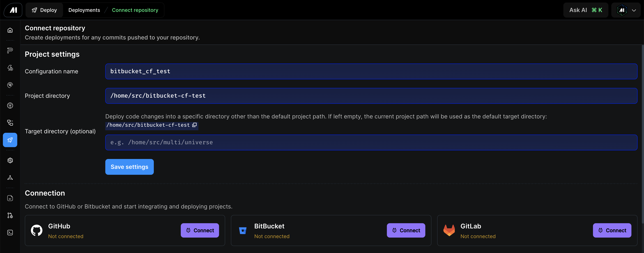
Task: Focus the Target directory input field
Action: coord(371,142)
